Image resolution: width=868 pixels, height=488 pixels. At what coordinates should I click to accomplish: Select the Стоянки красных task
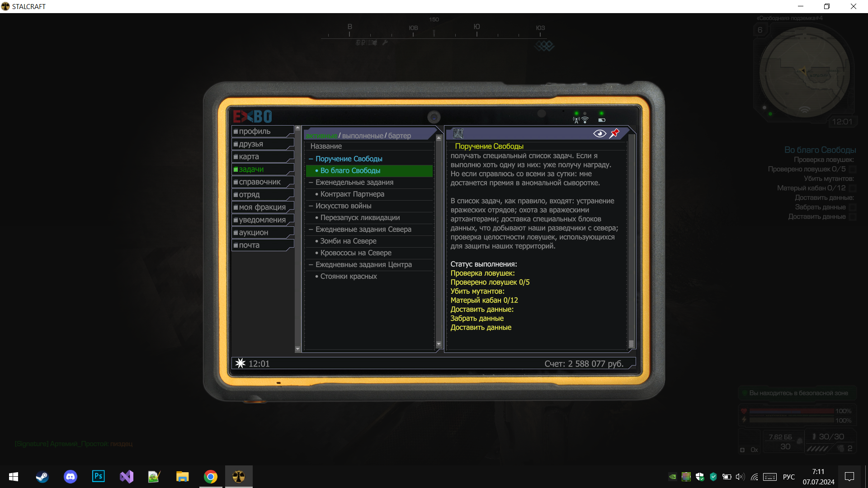click(x=369, y=277)
